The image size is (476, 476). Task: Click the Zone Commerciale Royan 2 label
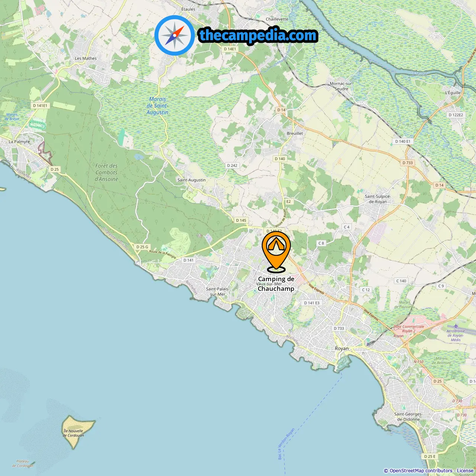[x=409, y=329]
